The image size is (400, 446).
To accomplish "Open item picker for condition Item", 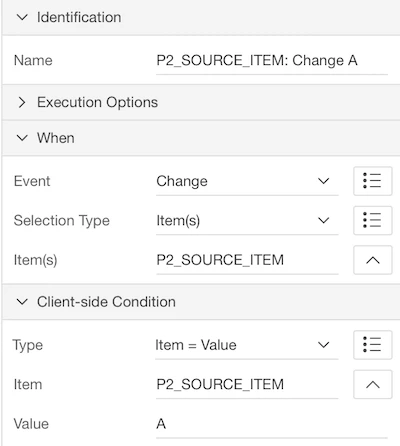I will pos(373,384).
